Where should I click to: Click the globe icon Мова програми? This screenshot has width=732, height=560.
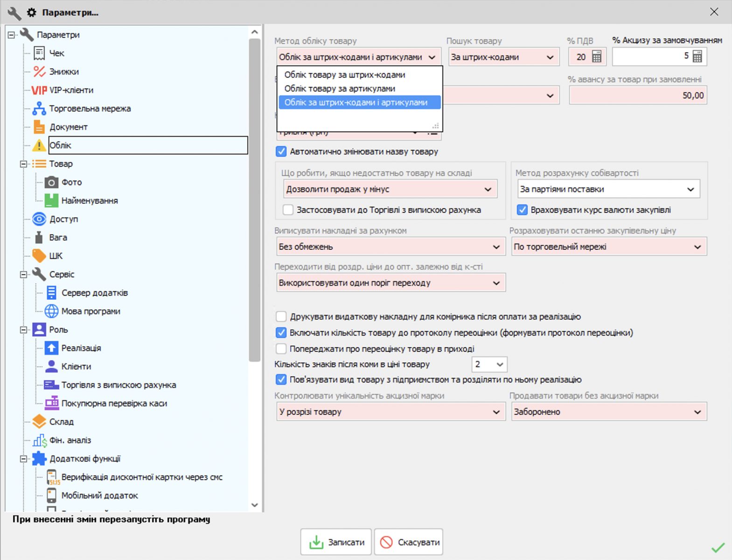51,311
